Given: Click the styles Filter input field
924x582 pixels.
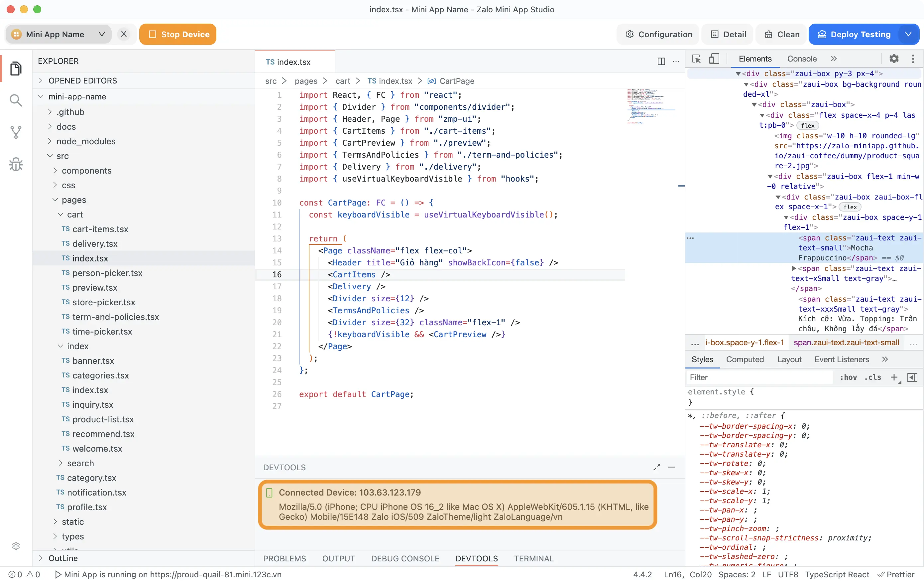Looking at the screenshot, I should (758, 377).
